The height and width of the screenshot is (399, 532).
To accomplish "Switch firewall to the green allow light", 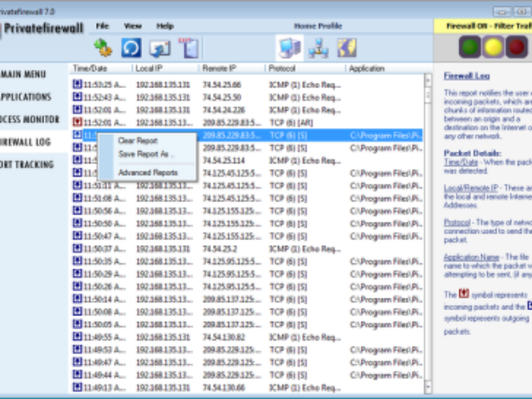I will (x=470, y=47).
